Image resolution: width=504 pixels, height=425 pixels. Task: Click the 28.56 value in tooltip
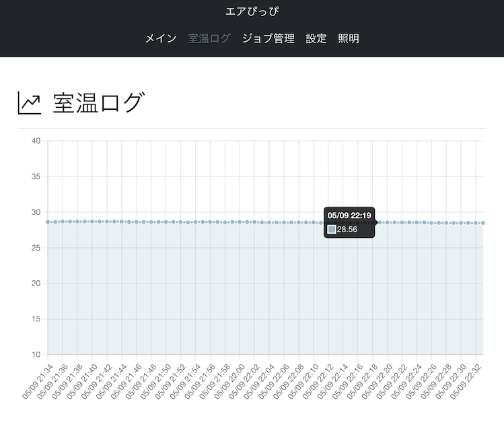347,230
